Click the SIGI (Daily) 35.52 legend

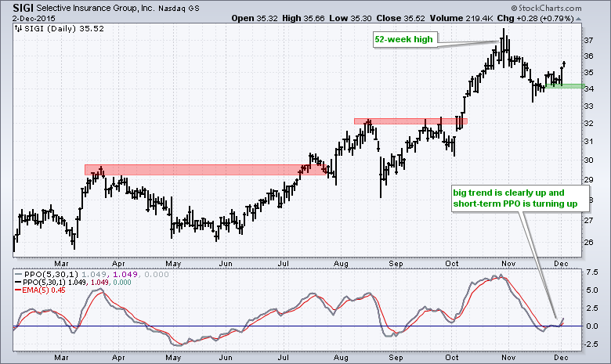(x=64, y=28)
